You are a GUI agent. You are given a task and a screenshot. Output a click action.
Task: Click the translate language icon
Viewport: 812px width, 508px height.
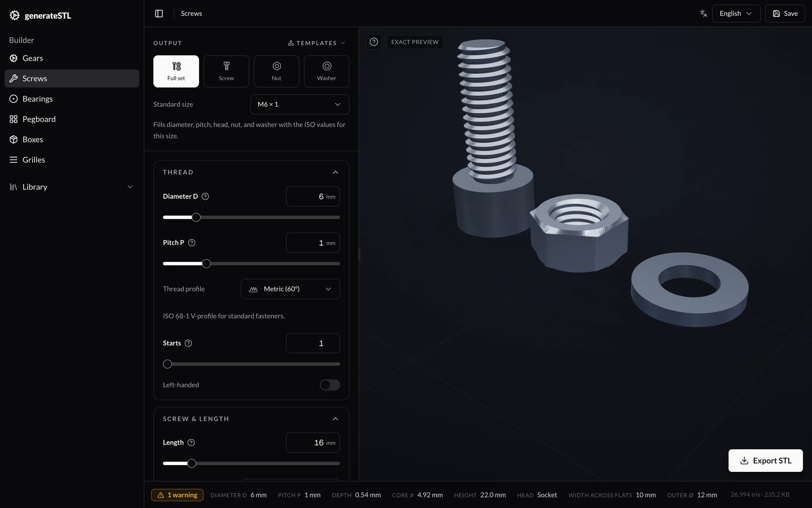(703, 13)
